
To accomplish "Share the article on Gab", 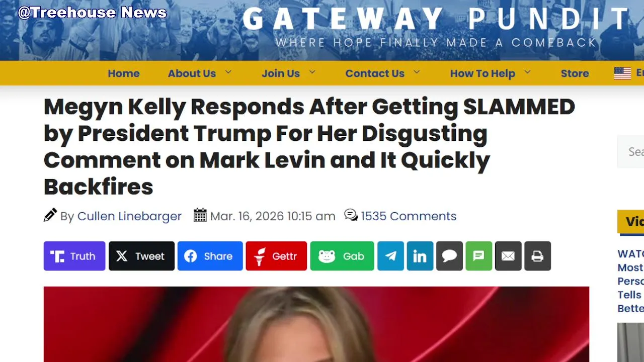I will click(342, 256).
